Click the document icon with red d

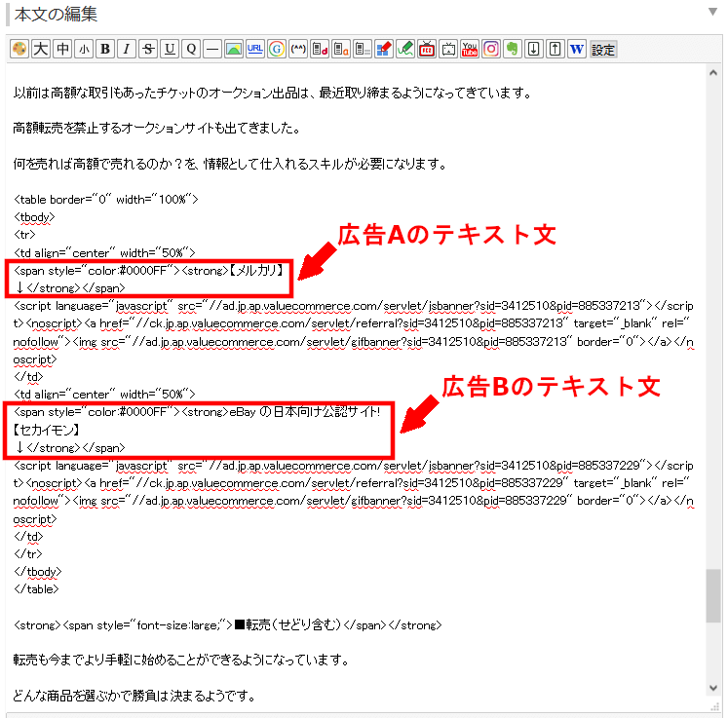(x=320, y=49)
